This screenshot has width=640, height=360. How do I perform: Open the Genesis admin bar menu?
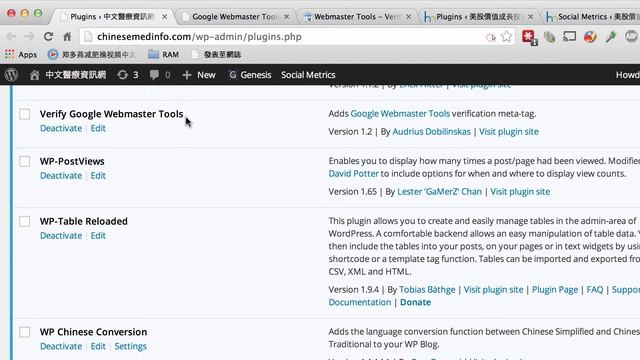point(250,75)
